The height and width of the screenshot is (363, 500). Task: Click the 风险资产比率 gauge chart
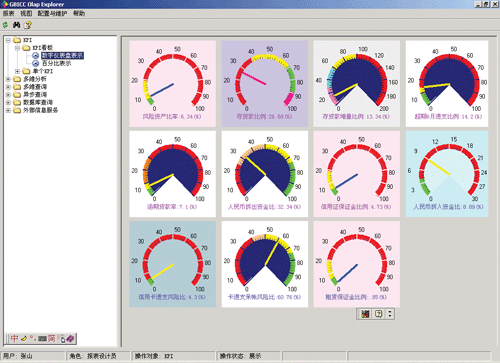tap(173, 84)
